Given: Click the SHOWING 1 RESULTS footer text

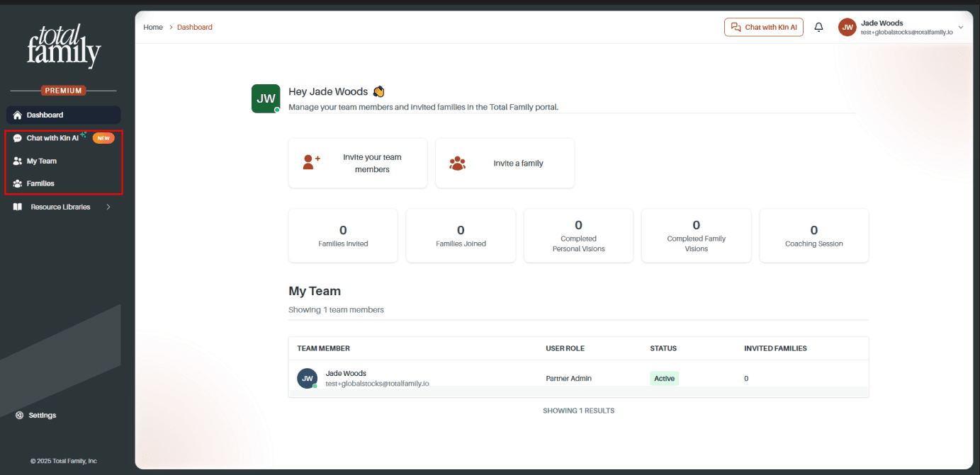Looking at the screenshot, I should pyautogui.click(x=578, y=411).
